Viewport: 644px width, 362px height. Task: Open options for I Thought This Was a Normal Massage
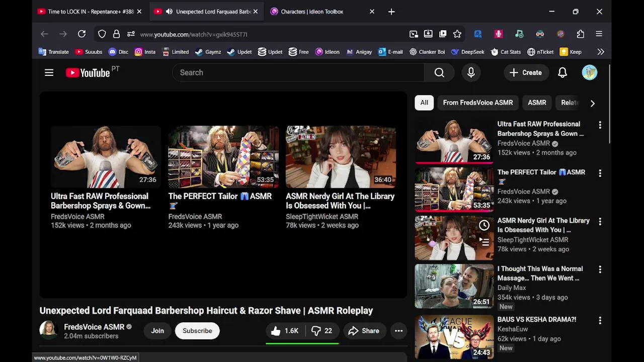click(600, 269)
